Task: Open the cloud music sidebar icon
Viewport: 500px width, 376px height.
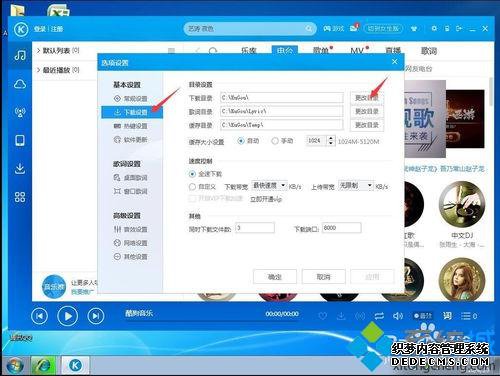Action: pyautogui.click(x=20, y=84)
